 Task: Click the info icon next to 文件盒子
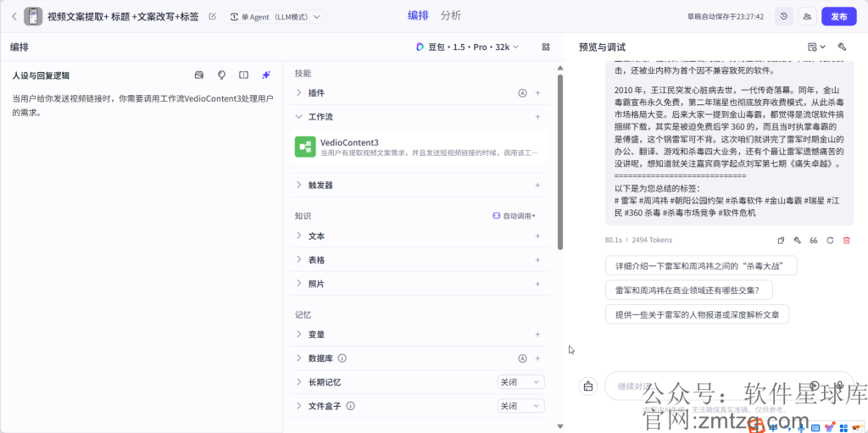click(x=350, y=406)
